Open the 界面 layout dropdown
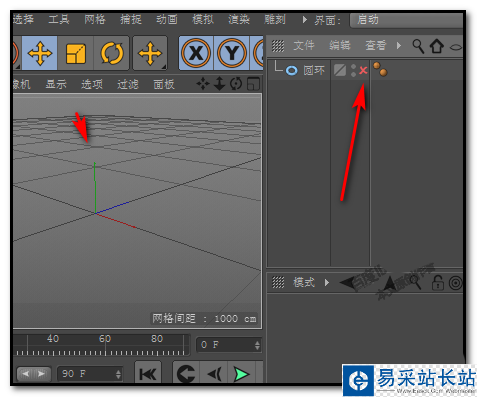 click(406, 20)
